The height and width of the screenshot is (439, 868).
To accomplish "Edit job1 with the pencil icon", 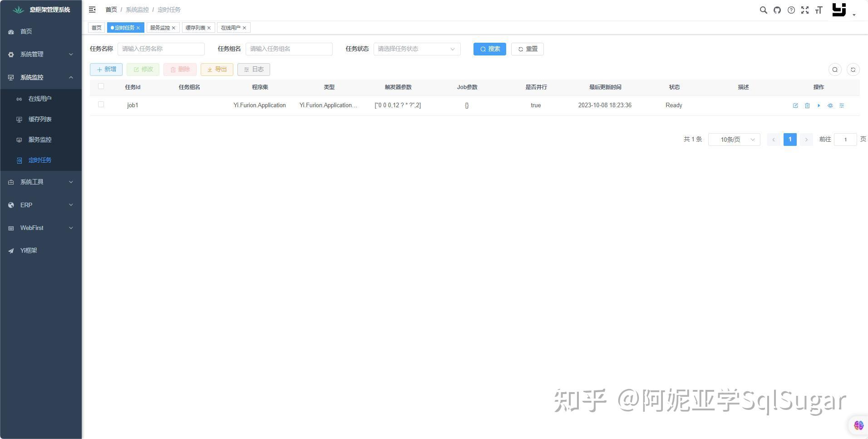I will [x=795, y=105].
